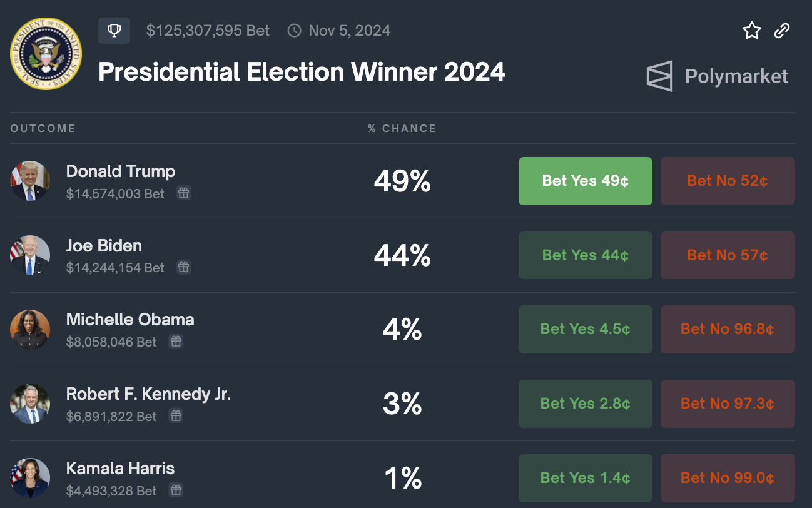Viewport: 812px width, 508px height.
Task: Click the gift icon under Joe Biden
Action: pos(183,267)
